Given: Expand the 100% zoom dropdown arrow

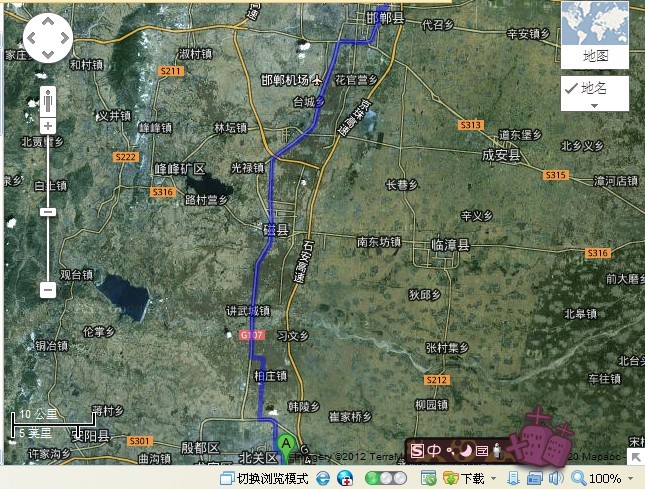Looking at the screenshot, I should 631,478.
